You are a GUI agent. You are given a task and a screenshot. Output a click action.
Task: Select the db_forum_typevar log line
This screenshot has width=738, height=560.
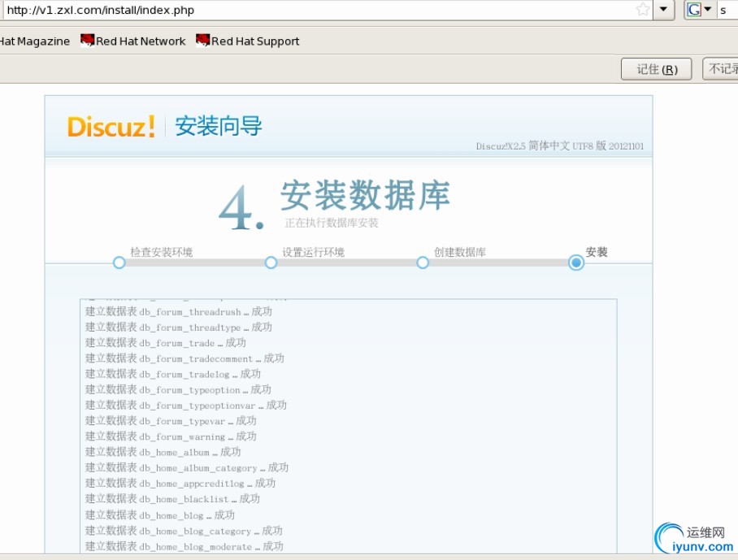pyautogui.click(x=171, y=420)
